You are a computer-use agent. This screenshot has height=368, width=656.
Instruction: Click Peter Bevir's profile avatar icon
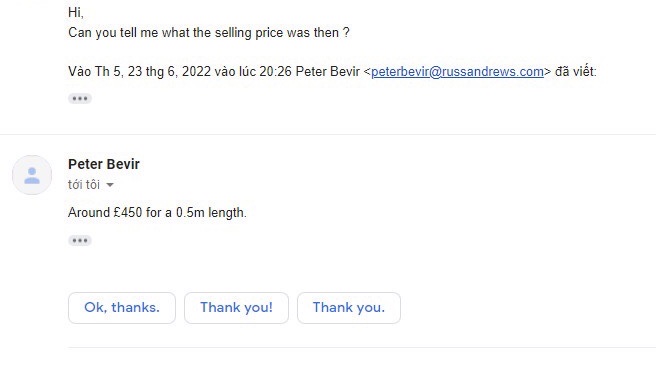(x=32, y=175)
